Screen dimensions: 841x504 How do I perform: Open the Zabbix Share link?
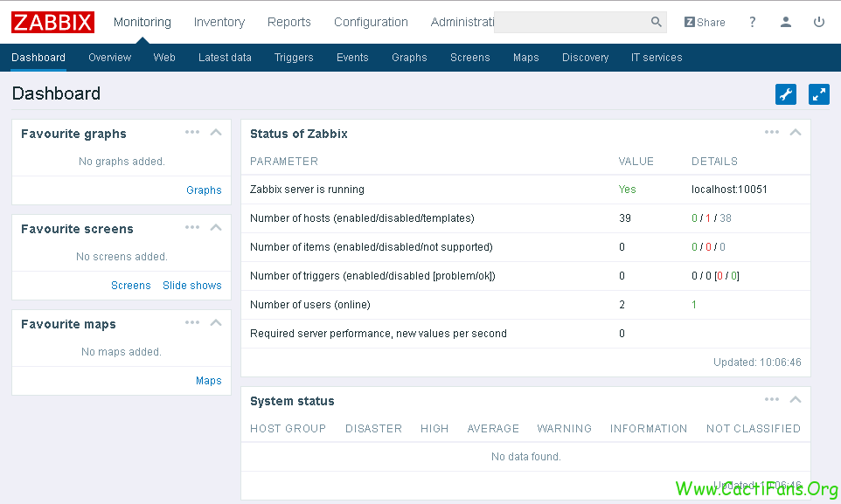pos(705,22)
